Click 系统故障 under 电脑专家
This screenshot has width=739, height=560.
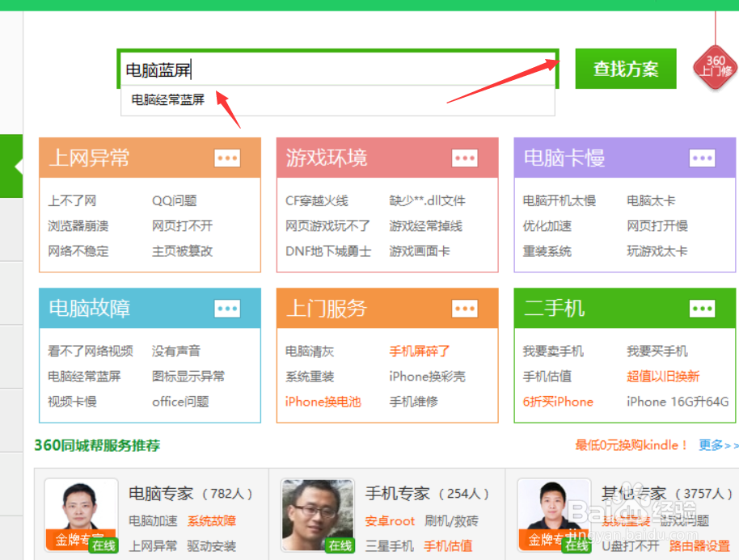pos(210,521)
